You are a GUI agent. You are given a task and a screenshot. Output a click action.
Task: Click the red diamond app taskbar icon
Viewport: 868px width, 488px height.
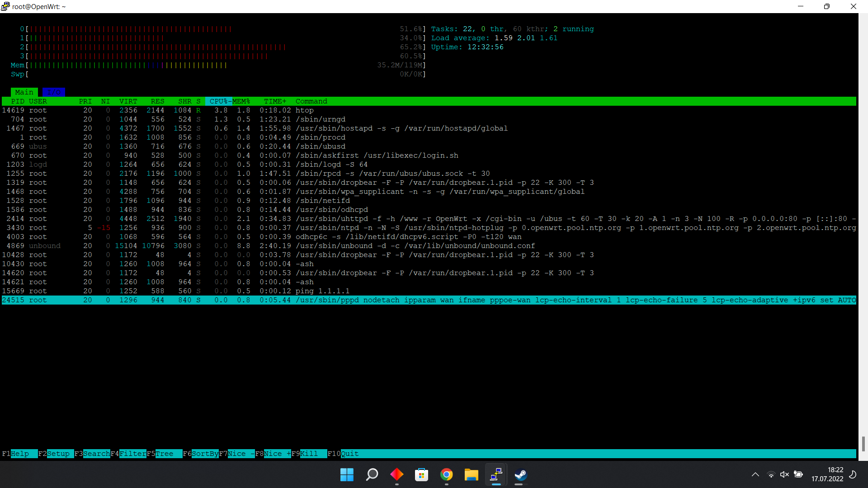(396, 475)
